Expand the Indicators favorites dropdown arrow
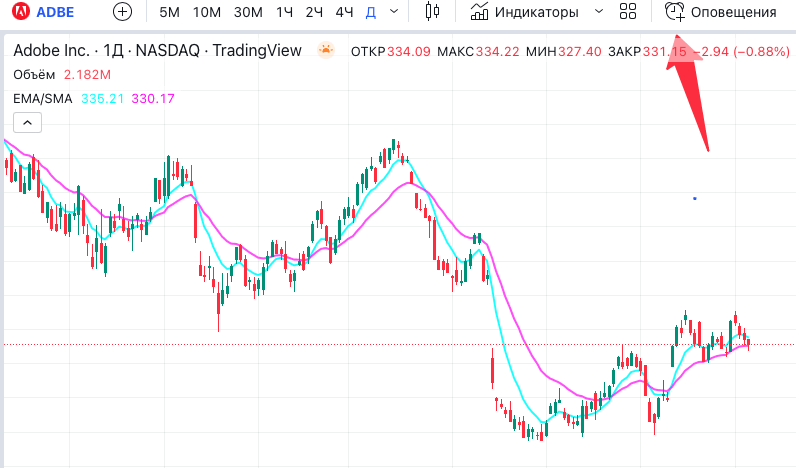The image size is (796, 468). (x=598, y=12)
